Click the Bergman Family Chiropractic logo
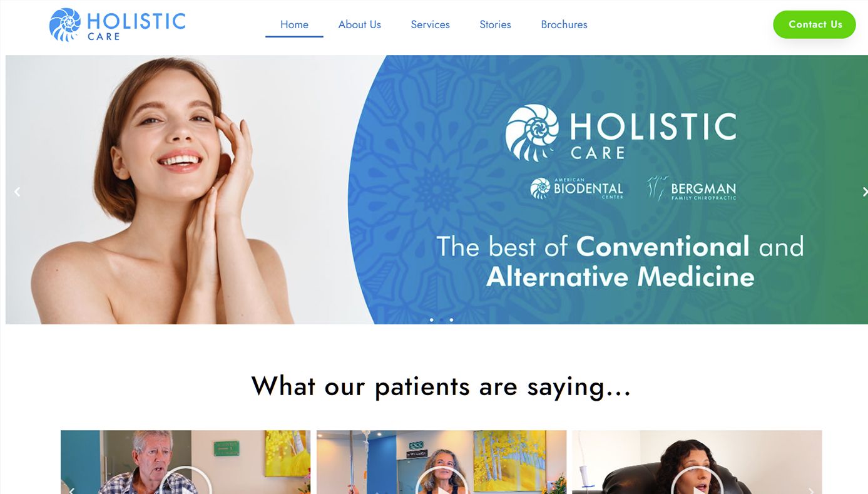The width and height of the screenshot is (868, 494). pos(692,188)
